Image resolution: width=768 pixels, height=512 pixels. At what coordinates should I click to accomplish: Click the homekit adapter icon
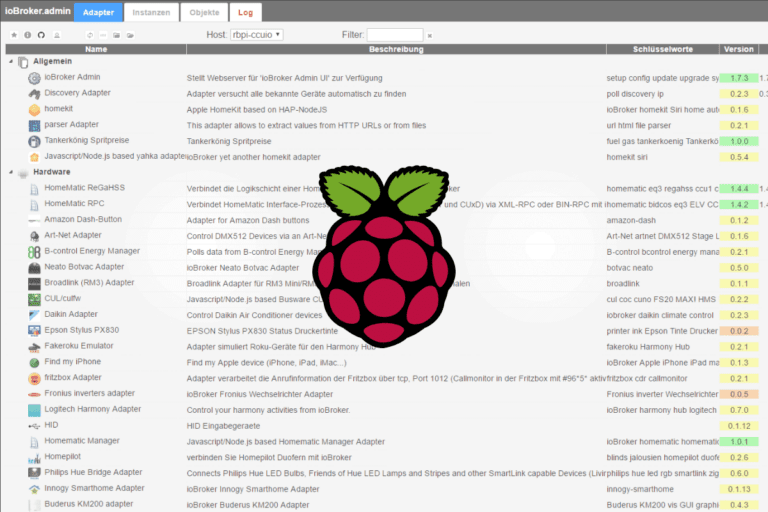tap(34, 110)
